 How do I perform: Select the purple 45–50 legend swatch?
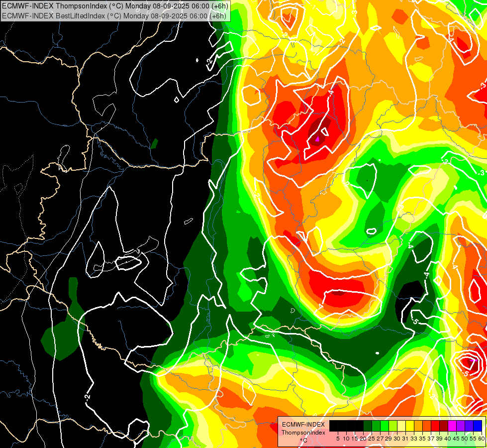pyautogui.click(x=460, y=426)
